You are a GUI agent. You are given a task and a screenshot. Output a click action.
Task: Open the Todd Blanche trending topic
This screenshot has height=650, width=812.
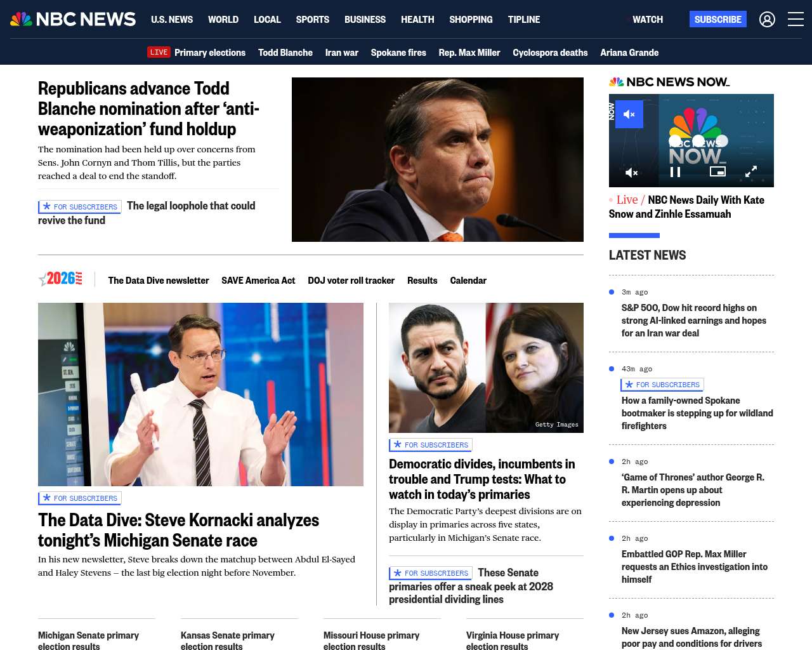coord(285,53)
